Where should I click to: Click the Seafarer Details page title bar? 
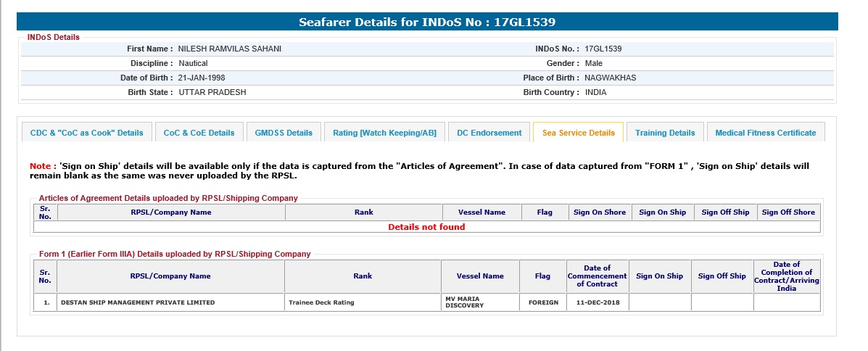click(427, 22)
